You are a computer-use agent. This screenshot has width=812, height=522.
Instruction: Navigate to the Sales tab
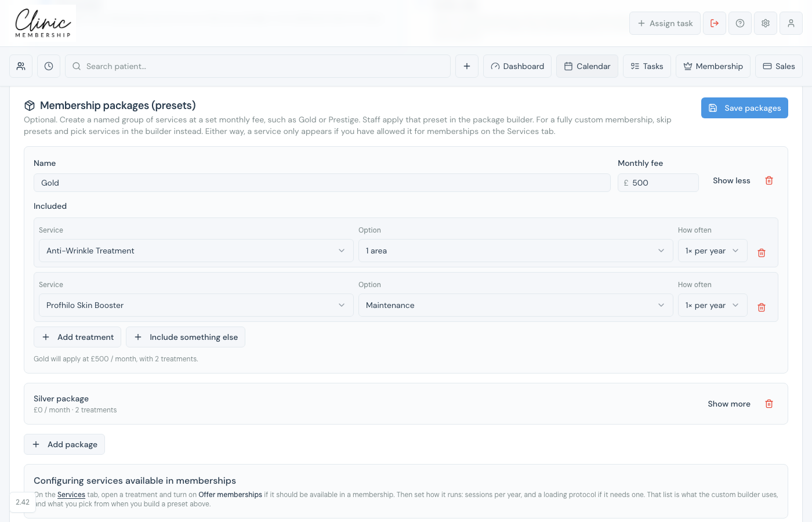click(x=779, y=66)
